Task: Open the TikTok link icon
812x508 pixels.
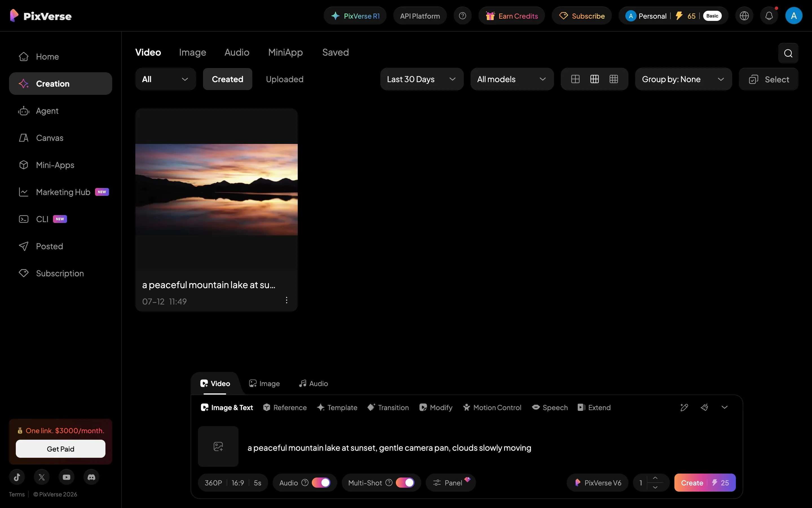Action: point(17,477)
